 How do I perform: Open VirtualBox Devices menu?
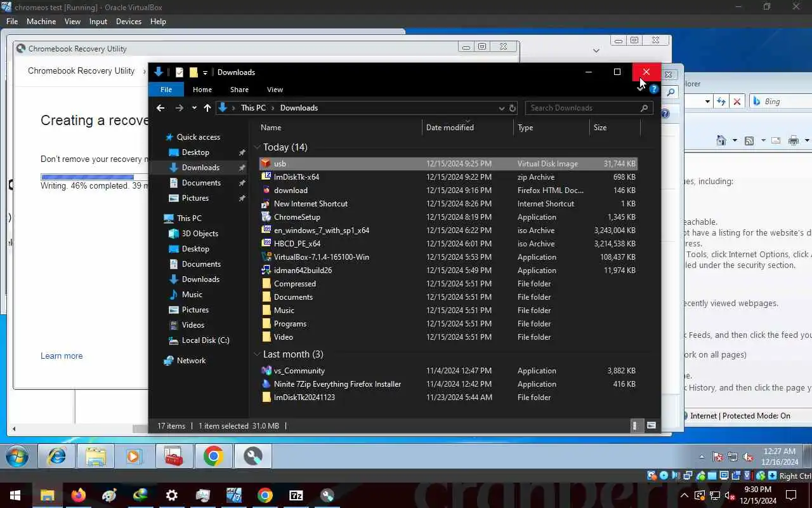coord(129,21)
